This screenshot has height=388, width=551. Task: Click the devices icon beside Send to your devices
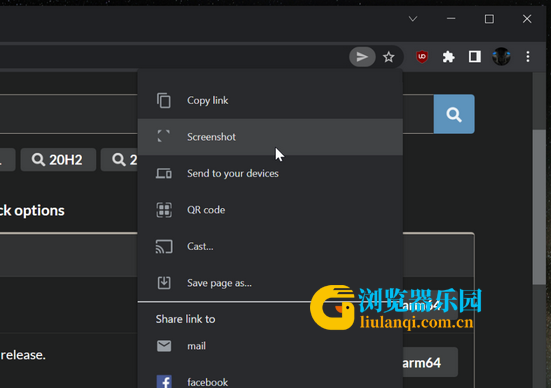tap(164, 173)
